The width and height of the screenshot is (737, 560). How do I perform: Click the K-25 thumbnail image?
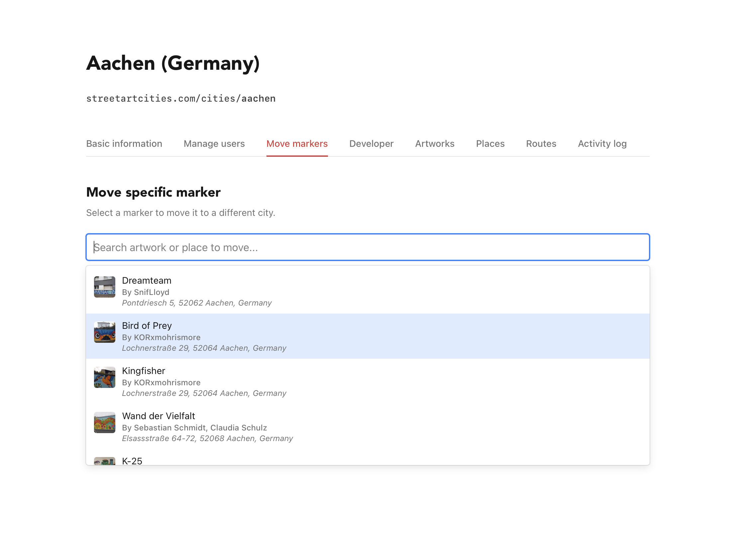pyautogui.click(x=104, y=461)
